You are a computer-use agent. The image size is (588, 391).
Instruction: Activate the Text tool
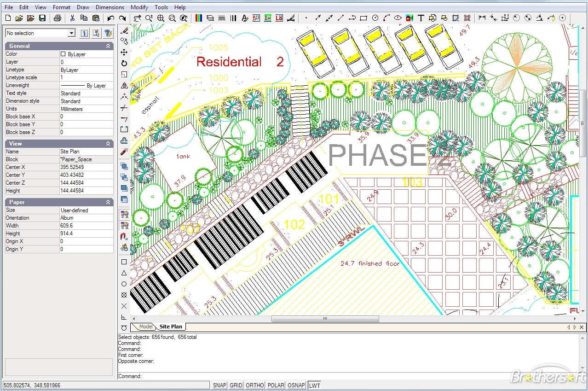pyautogui.click(x=421, y=18)
